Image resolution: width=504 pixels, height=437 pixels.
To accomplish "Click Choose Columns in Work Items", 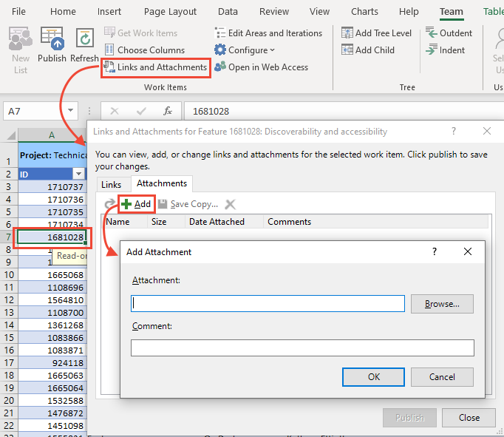I will 151,50.
